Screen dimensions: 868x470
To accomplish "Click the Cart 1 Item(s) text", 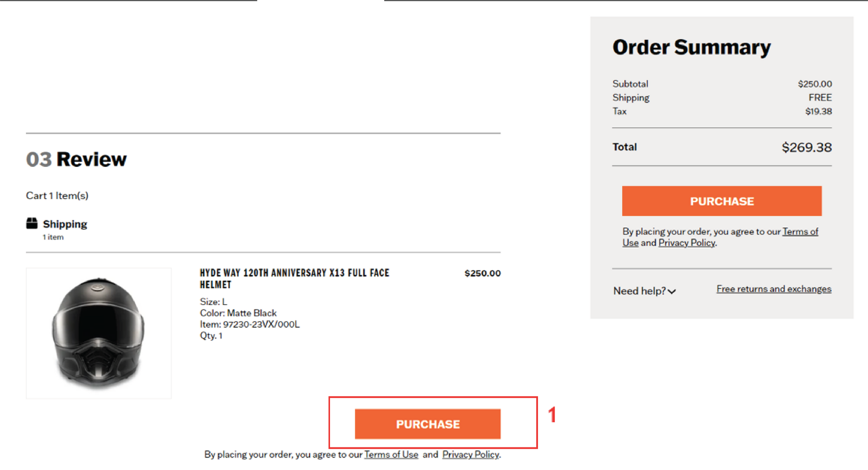I will click(57, 196).
